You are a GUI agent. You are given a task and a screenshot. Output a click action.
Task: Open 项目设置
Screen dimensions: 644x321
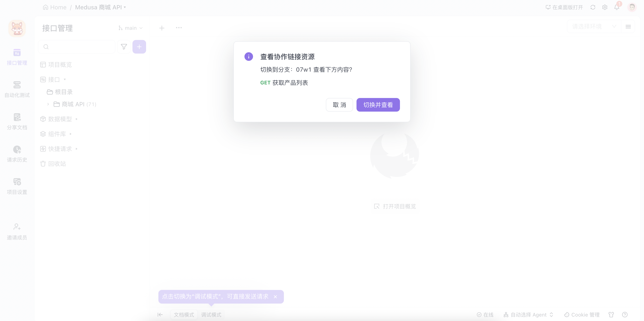click(17, 186)
